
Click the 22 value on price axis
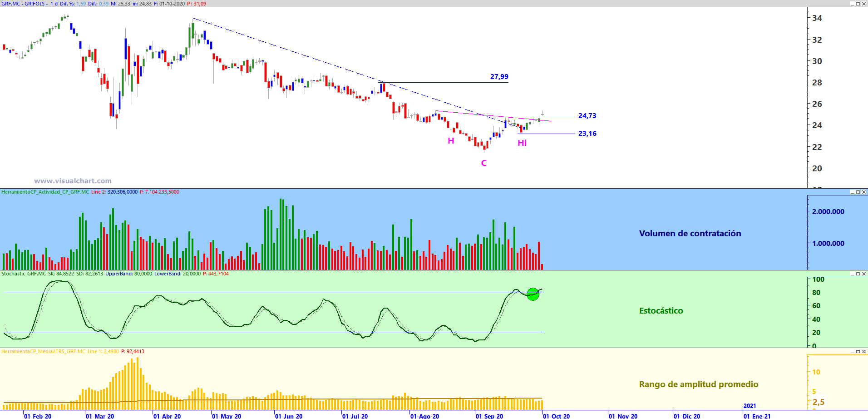click(x=817, y=147)
